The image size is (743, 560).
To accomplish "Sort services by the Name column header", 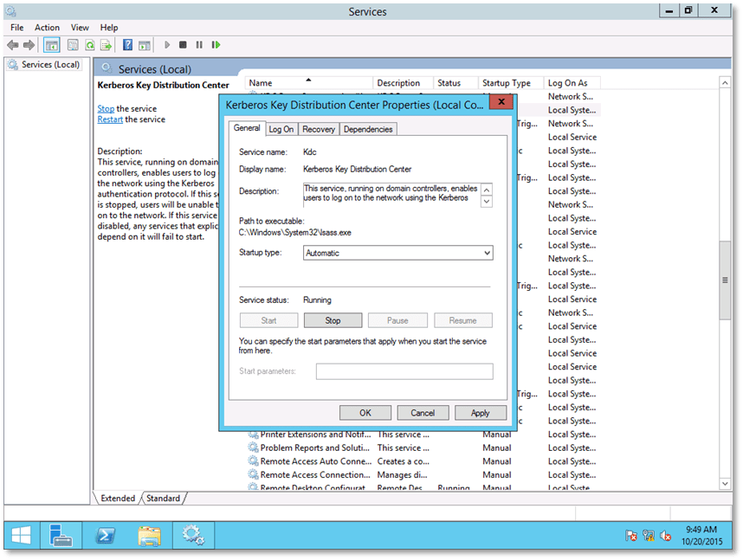I will point(261,83).
